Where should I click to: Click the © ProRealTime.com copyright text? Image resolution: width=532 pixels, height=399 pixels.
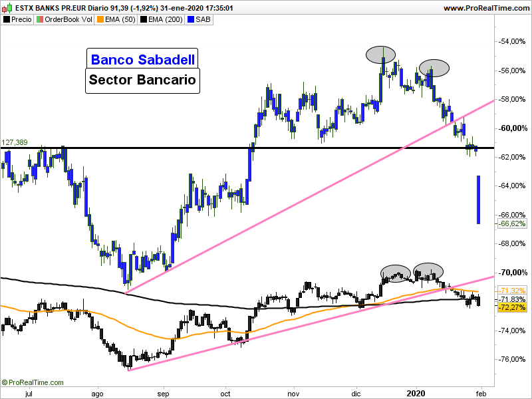[33, 382]
